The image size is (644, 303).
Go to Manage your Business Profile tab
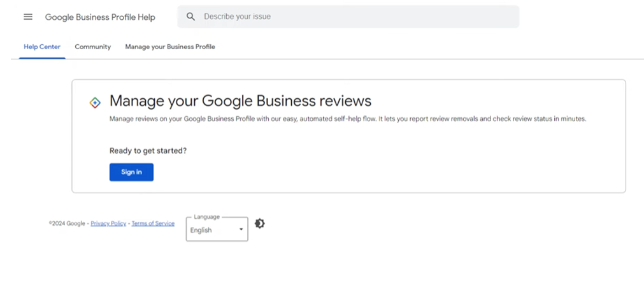[170, 47]
